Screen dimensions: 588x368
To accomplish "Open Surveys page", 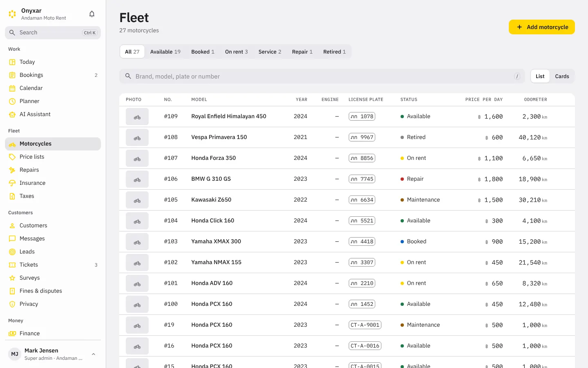I will pyautogui.click(x=53, y=278).
